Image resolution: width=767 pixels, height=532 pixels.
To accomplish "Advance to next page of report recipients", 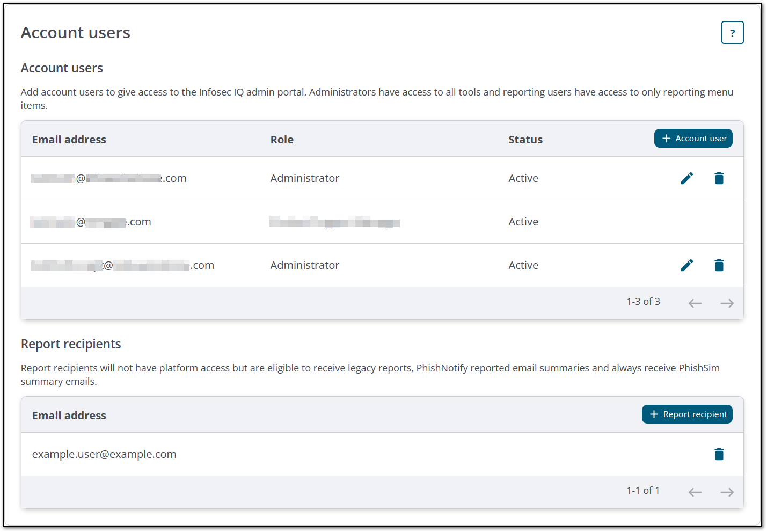I will 727,492.
